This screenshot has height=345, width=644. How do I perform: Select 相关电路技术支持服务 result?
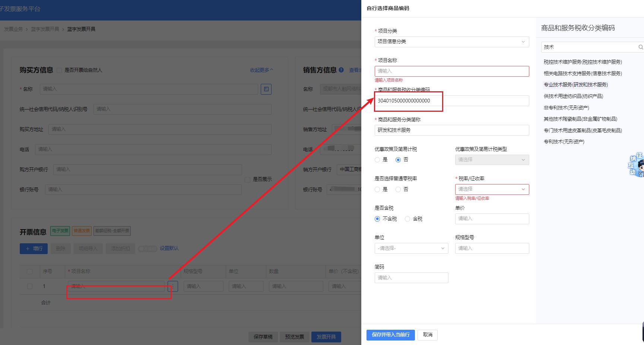583,73
